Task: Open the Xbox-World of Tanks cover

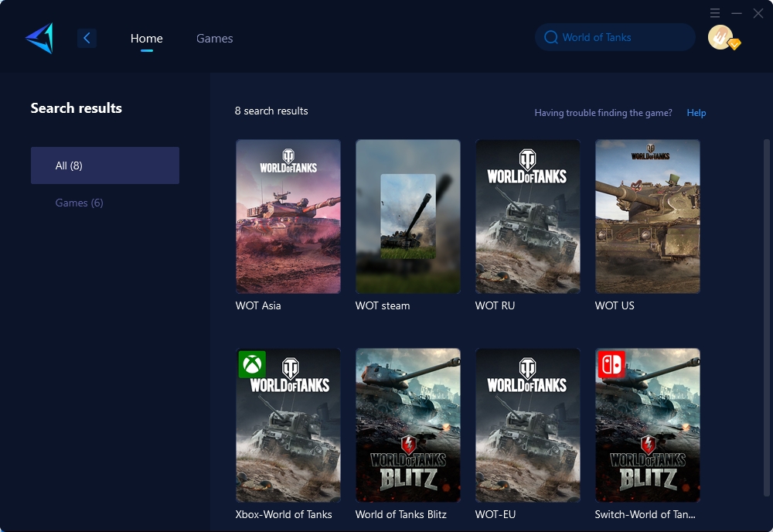Action: tap(288, 425)
